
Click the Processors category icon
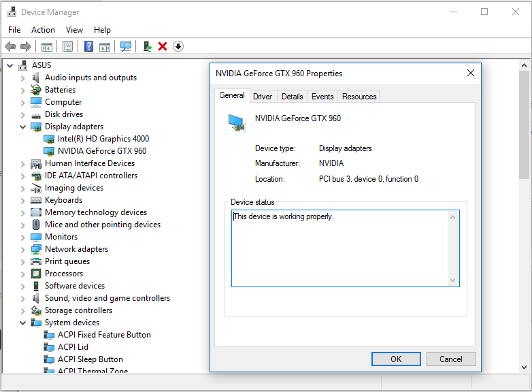(x=36, y=274)
